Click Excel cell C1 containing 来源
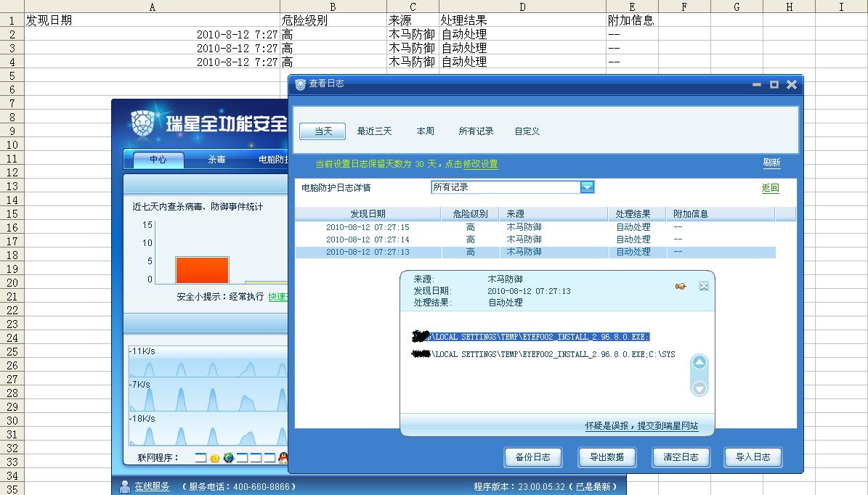The width and height of the screenshot is (868, 495). click(413, 20)
